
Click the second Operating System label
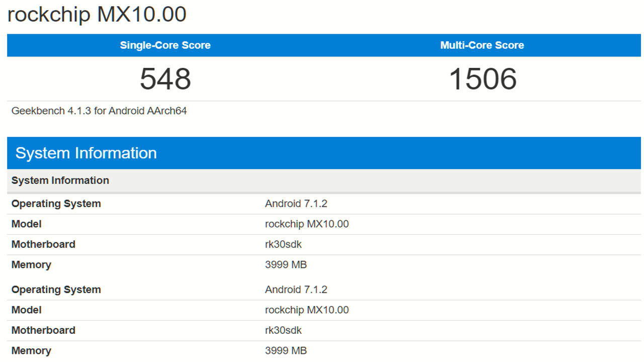tap(56, 290)
